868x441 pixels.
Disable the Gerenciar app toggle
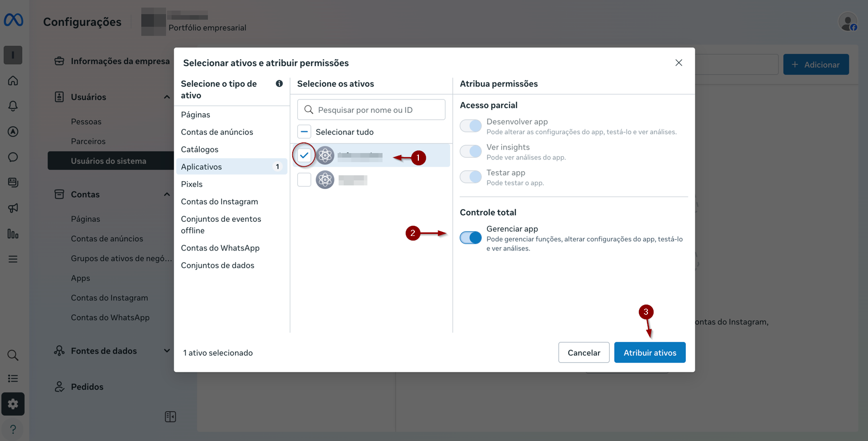[x=471, y=237]
